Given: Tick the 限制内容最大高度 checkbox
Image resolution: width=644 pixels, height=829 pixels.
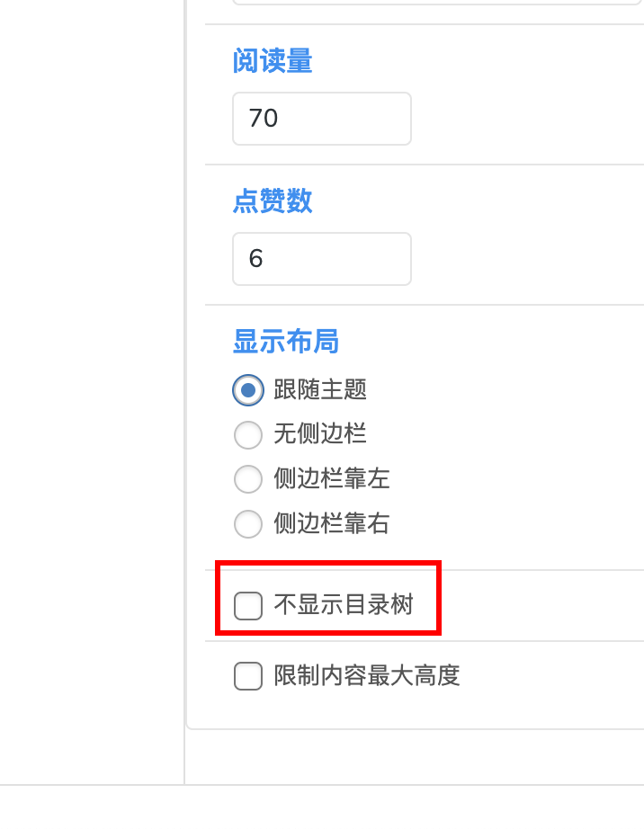Looking at the screenshot, I should [x=248, y=675].
